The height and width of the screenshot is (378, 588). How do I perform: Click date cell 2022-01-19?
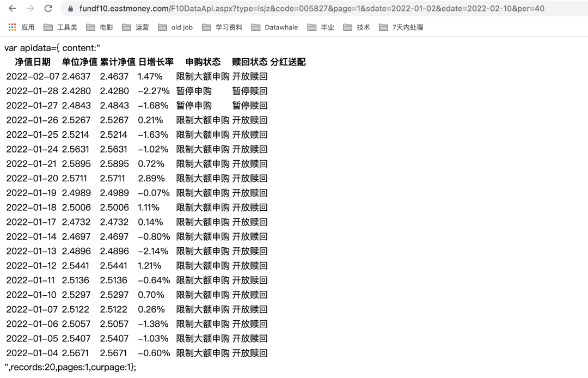tap(32, 193)
